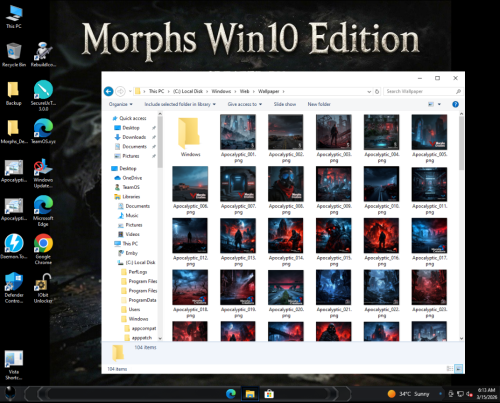Image resolution: width=500 pixels, height=403 pixels.
Task: Click New folder in the command bar
Action: tap(319, 104)
